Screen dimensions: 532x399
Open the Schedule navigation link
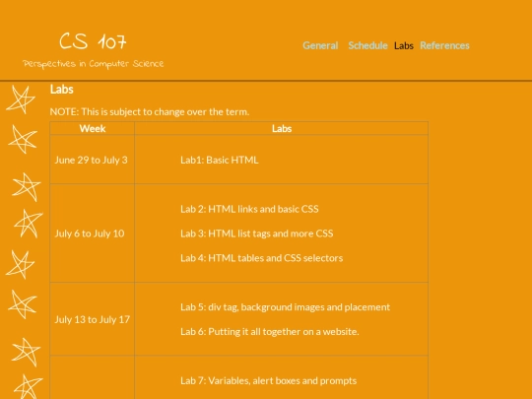click(367, 45)
